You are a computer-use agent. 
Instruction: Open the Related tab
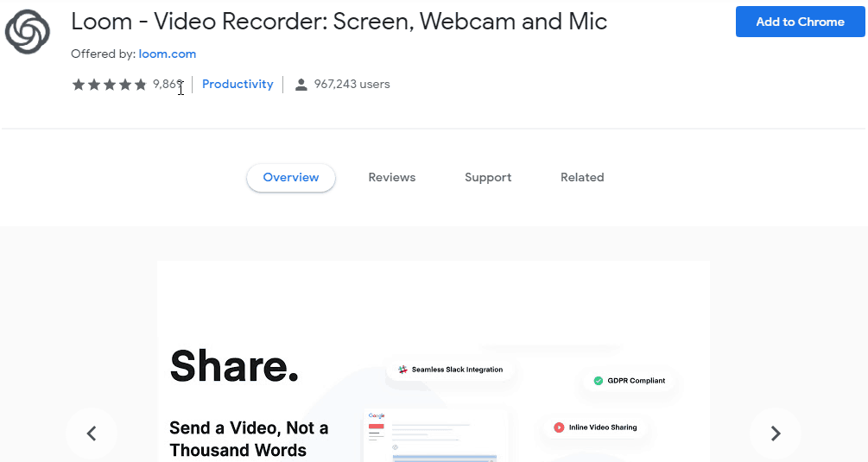pyautogui.click(x=582, y=178)
